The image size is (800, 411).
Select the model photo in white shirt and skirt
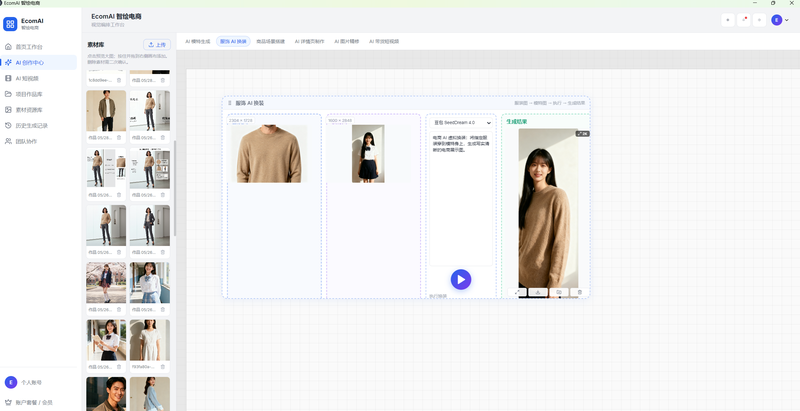[x=368, y=153]
